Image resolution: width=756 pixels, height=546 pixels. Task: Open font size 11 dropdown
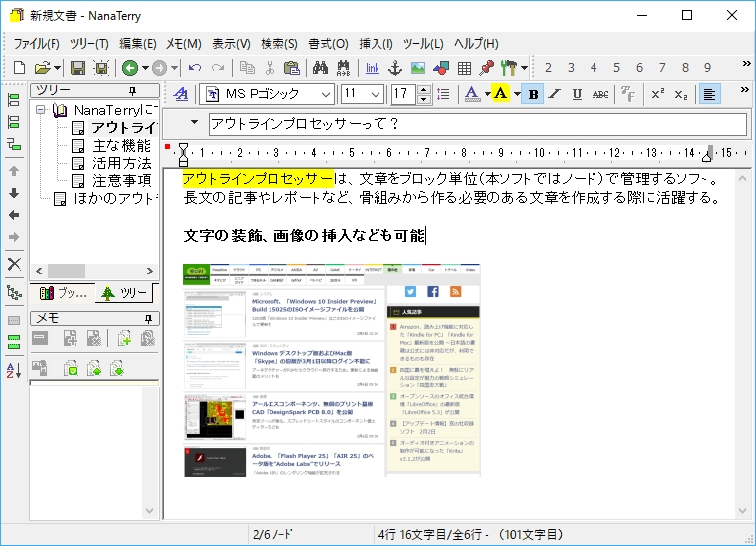(x=376, y=94)
